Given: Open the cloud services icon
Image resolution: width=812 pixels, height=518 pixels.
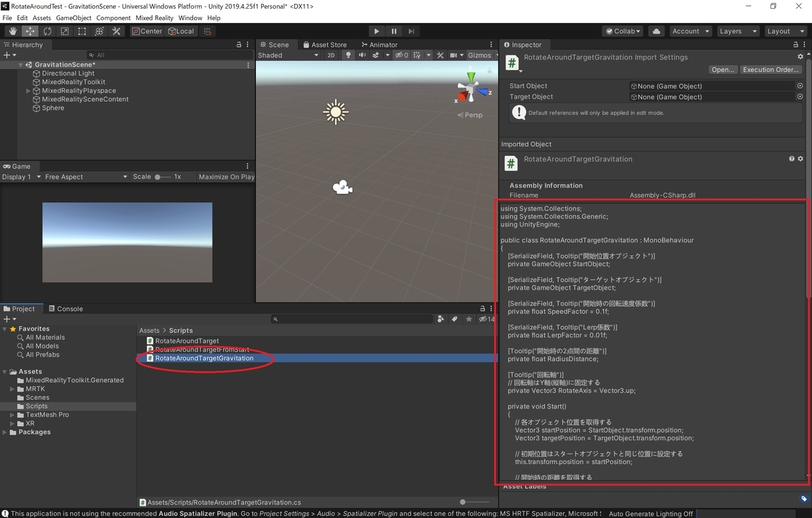Looking at the screenshot, I should [x=656, y=31].
